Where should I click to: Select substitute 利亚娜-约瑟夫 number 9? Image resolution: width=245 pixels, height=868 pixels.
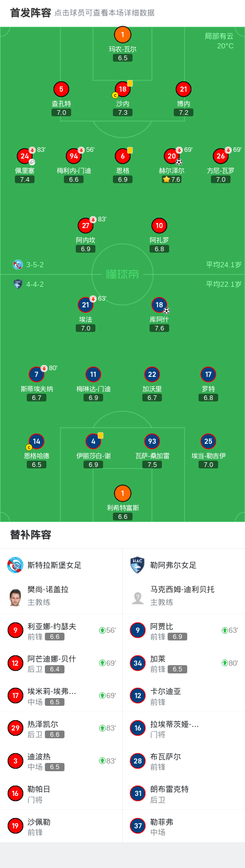tap(61, 630)
